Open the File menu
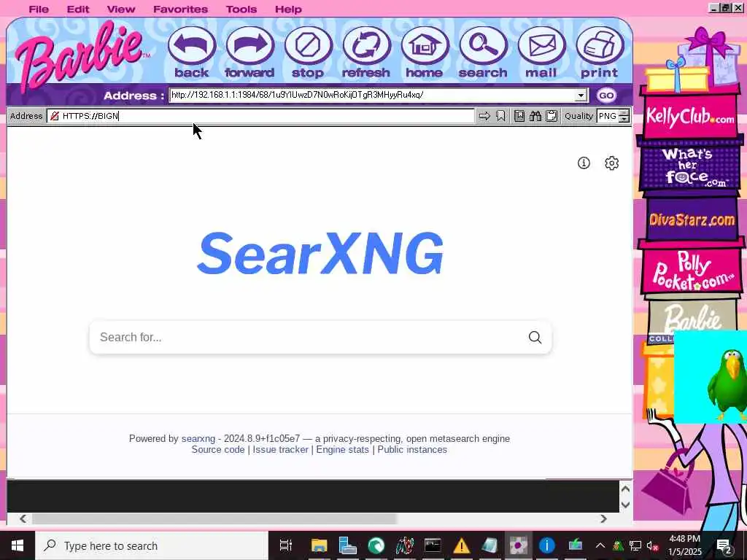Screen dimensions: 747x560 pos(39,9)
